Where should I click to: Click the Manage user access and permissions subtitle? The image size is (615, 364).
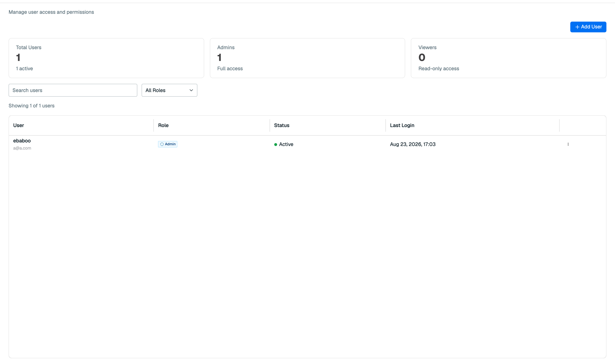tap(51, 12)
